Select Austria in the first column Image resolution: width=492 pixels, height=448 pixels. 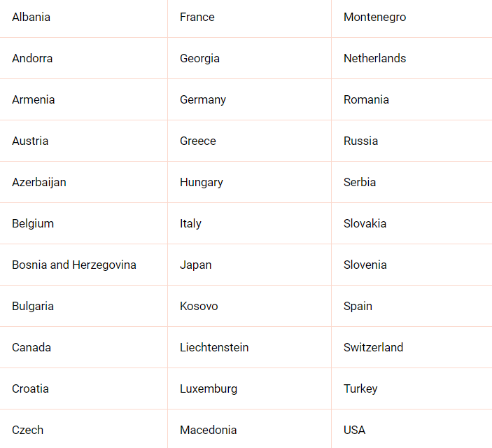[30, 141]
